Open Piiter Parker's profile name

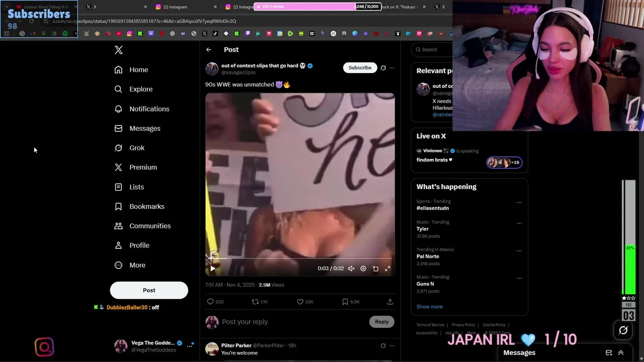(x=236, y=345)
